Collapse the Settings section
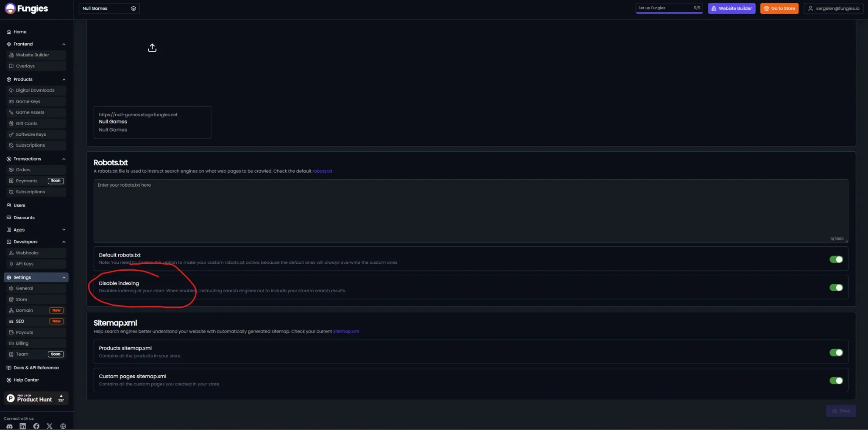Viewport: 868px width, 430px height. tap(64, 277)
